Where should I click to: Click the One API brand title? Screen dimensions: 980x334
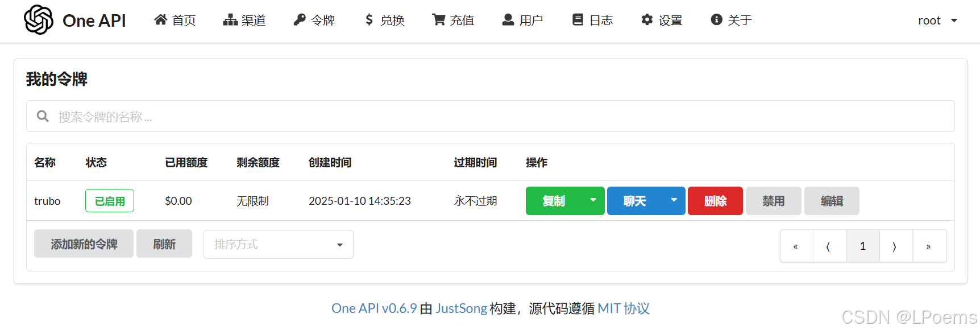(94, 20)
